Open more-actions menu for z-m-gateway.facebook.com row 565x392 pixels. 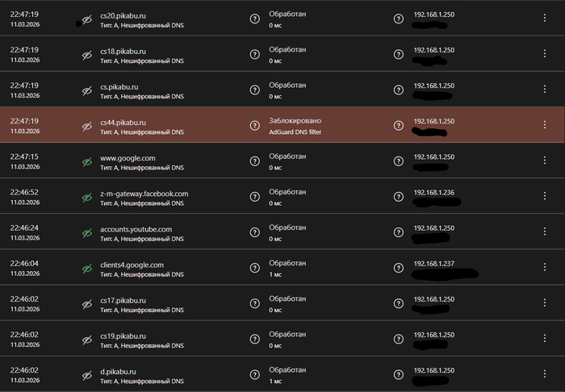coord(546,197)
